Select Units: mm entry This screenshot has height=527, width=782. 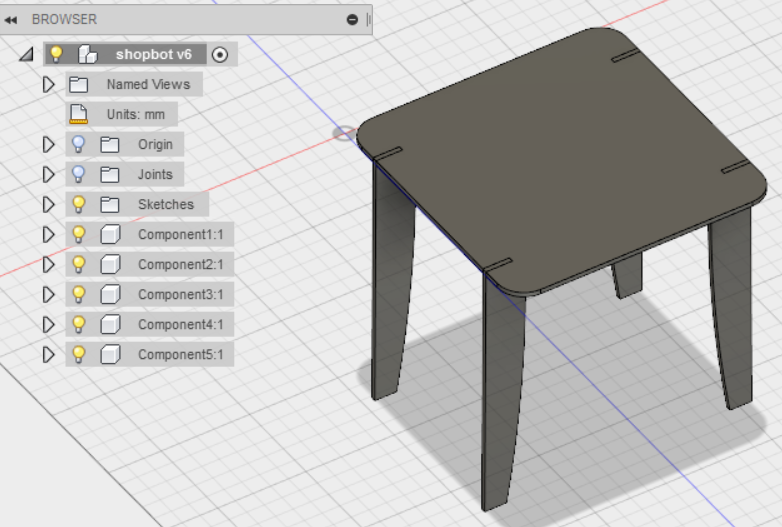point(136,114)
